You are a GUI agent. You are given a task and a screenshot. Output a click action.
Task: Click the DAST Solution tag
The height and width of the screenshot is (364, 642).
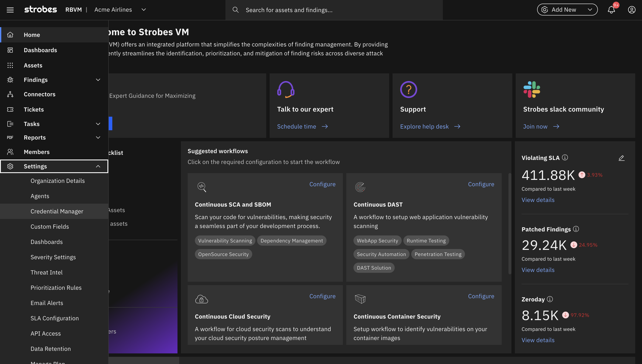(x=374, y=267)
